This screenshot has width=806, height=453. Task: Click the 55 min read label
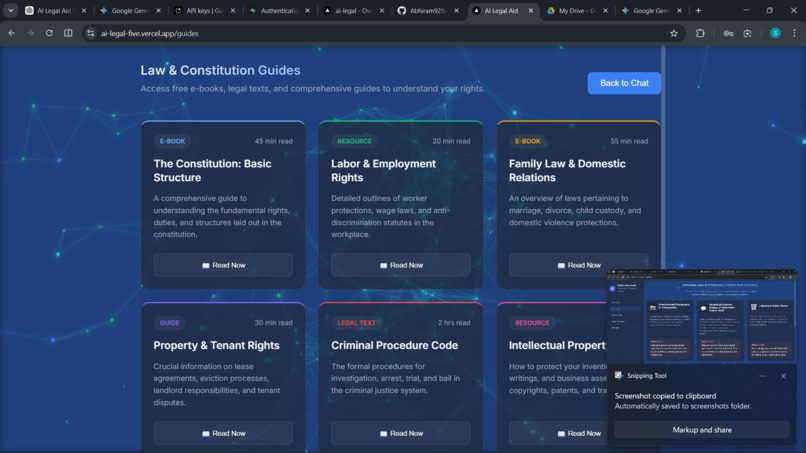click(629, 141)
